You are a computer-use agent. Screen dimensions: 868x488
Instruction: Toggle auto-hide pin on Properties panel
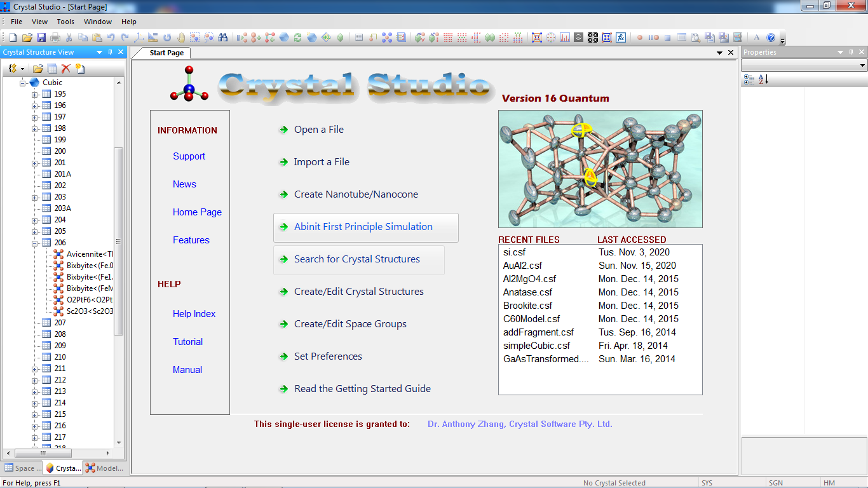[851, 52]
